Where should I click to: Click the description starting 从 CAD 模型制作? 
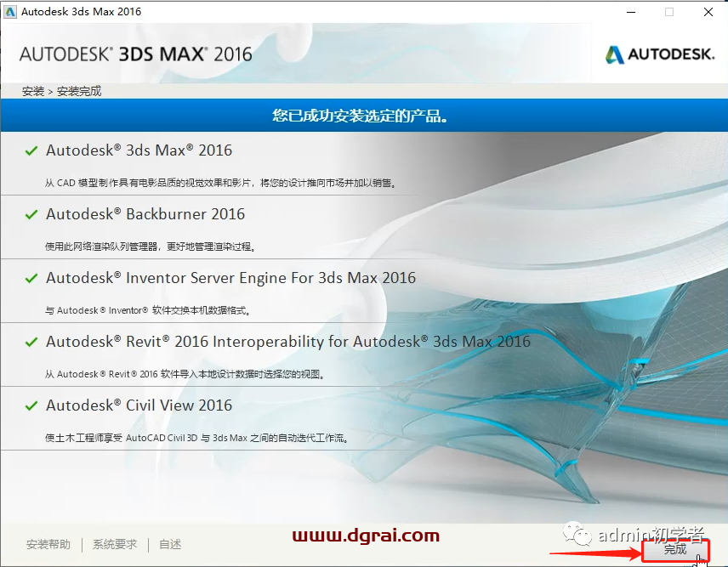(x=220, y=183)
